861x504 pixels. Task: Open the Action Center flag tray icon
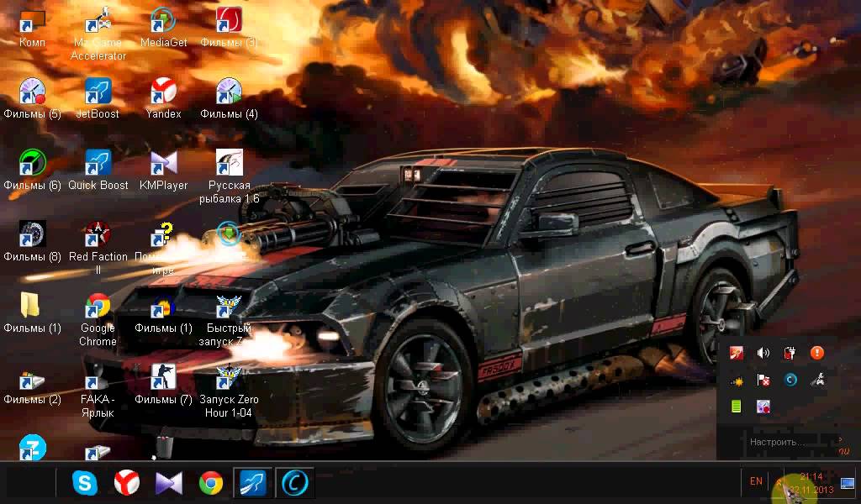pyautogui.click(x=763, y=380)
